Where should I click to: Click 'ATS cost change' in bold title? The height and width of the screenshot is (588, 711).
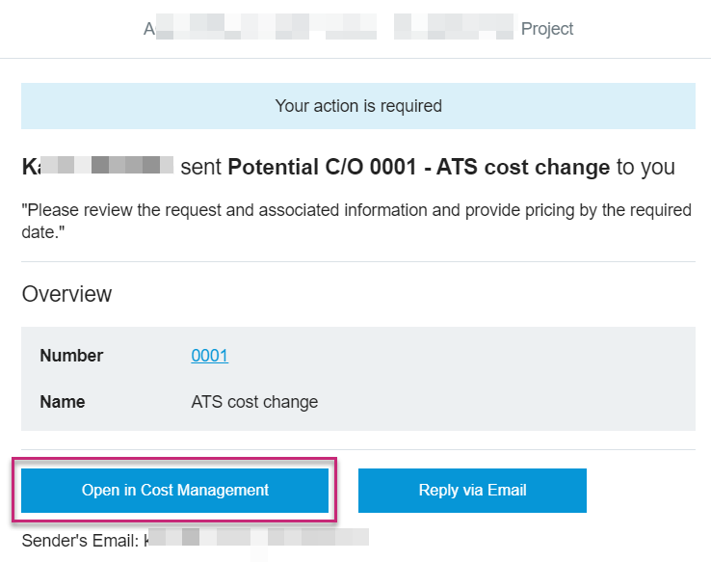(x=522, y=167)
